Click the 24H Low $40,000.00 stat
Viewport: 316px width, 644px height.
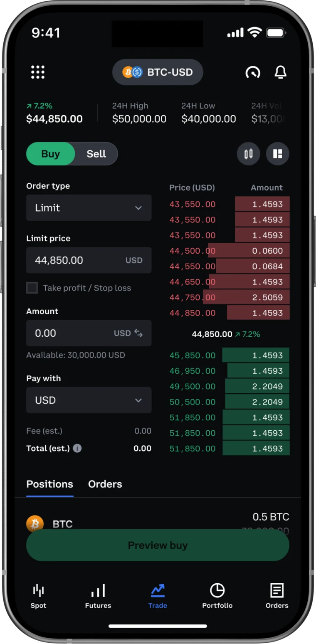point(209,113)
